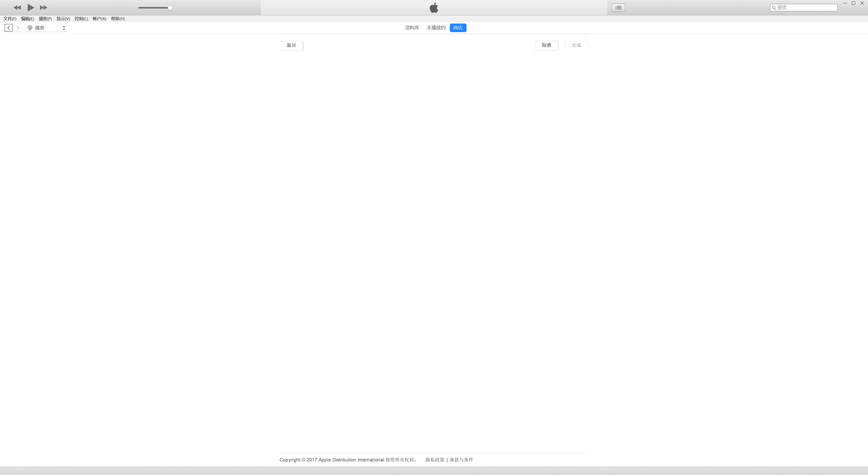Image resolution: width=868 pixels, height=475 pixels.
Task: Click the podcast icon in media selector
Action: click(30, 28)
